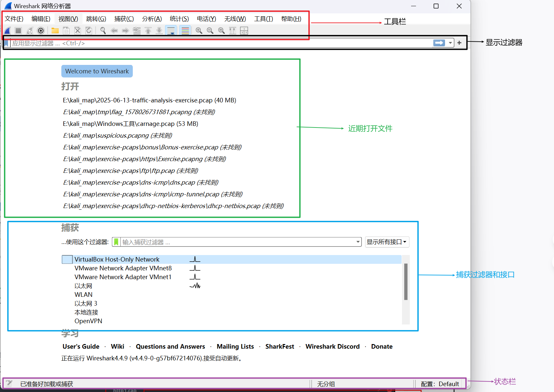Open the Wiki link
554x392 pixels.
click(x=117, y=346)
